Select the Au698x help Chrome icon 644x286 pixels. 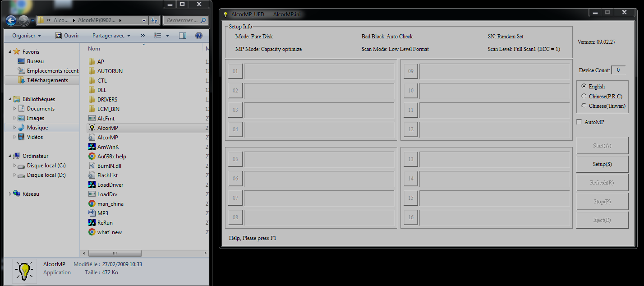(92, 156)
